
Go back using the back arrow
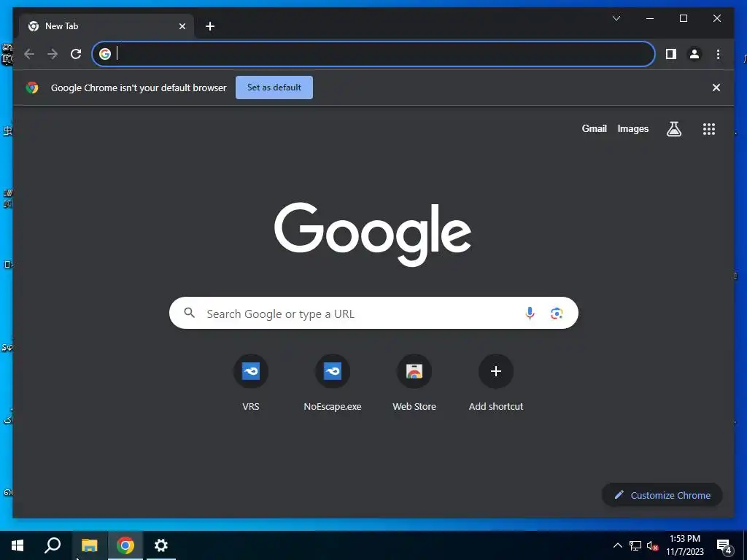29,54
